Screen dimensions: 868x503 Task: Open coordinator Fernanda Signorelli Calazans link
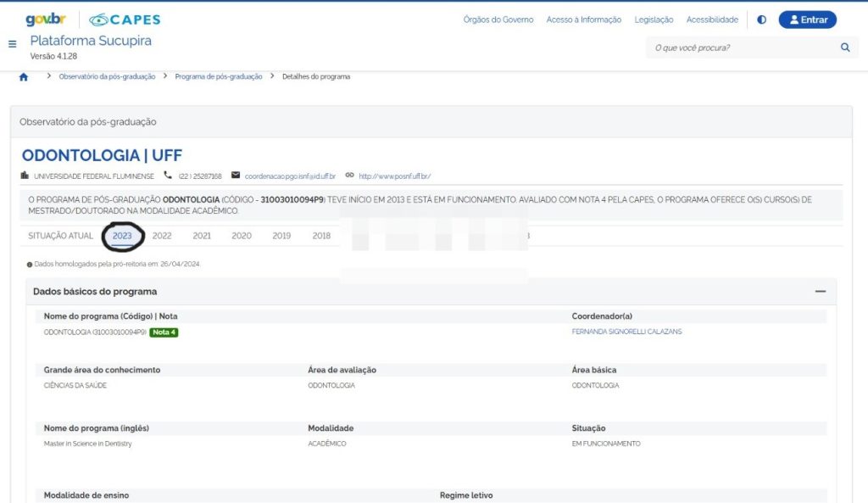click(x=626, y=332)
